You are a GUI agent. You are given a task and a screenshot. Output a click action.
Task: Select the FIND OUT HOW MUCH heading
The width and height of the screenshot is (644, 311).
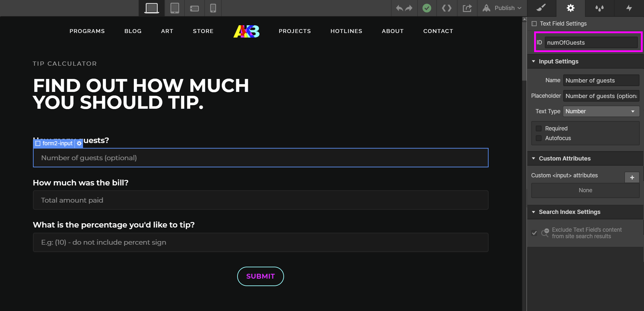coord(141,94)
